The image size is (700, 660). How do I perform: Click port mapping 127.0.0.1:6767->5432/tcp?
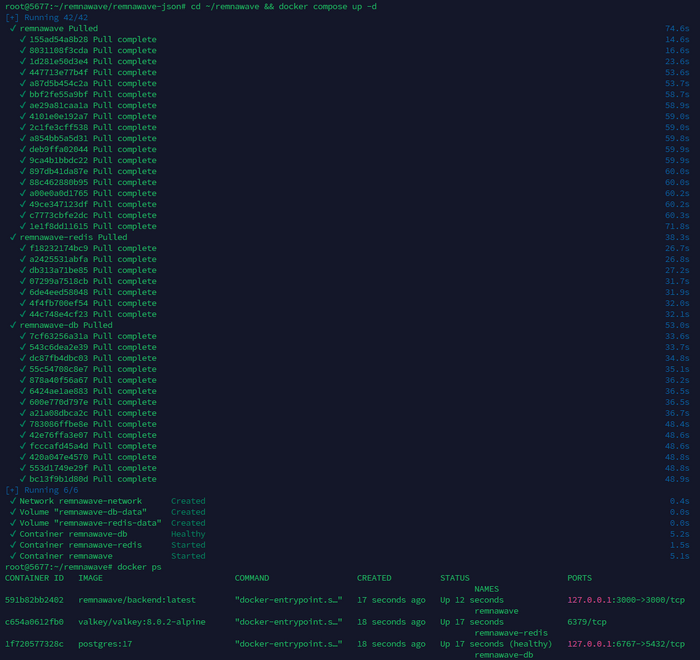point(624,644)
